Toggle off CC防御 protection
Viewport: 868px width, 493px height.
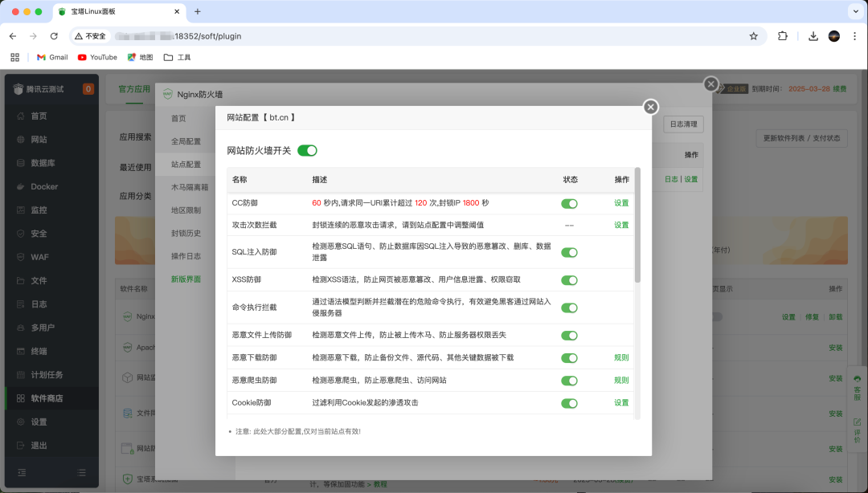coord(570,204)
